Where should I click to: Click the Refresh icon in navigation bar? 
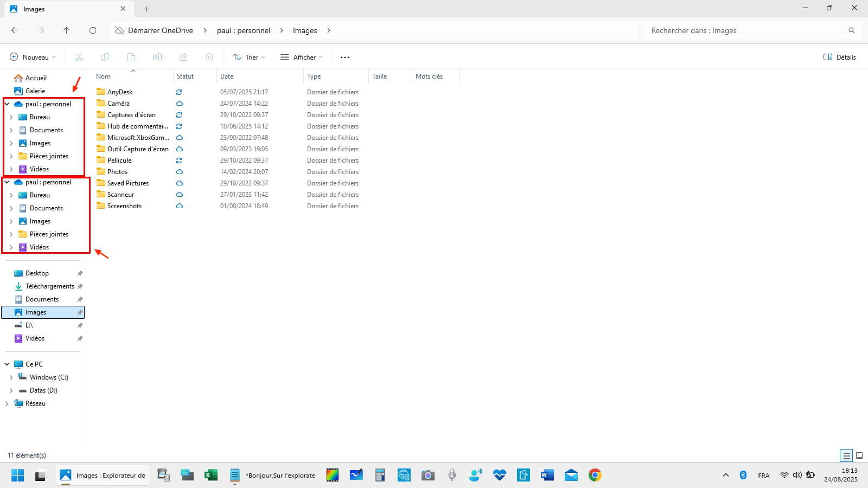pyautogui.click(x=93, y=30)
